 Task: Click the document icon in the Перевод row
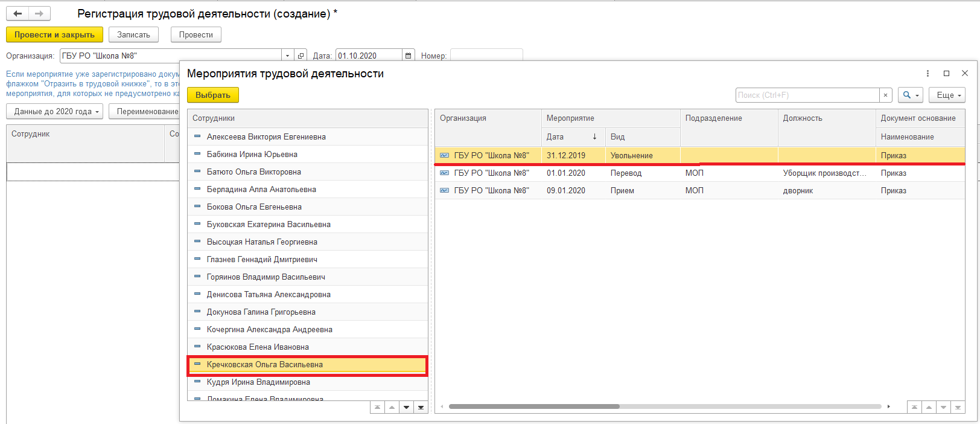[x=444, y=173]
